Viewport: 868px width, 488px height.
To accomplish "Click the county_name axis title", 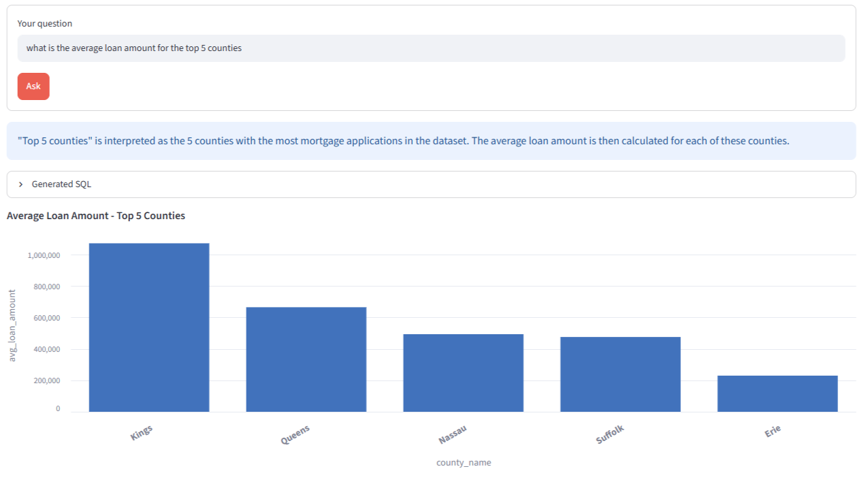I will coord(464,463).
